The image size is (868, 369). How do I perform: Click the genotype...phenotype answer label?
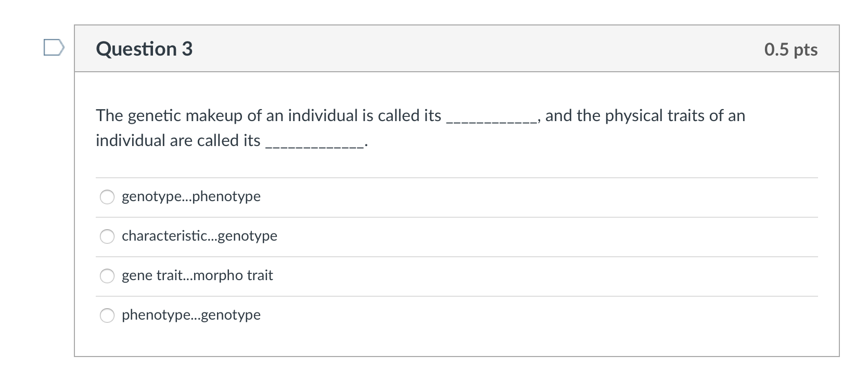point(191,196)
